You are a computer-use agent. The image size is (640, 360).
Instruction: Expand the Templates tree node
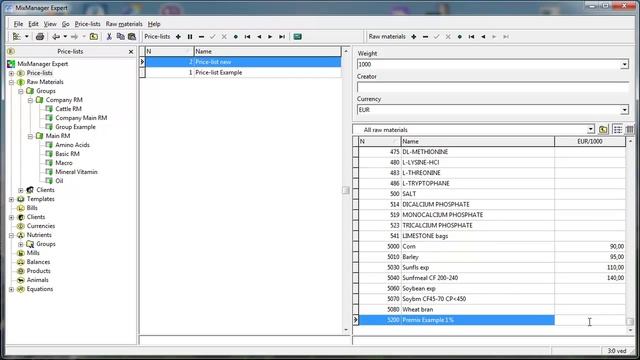[x=11, y=199]
